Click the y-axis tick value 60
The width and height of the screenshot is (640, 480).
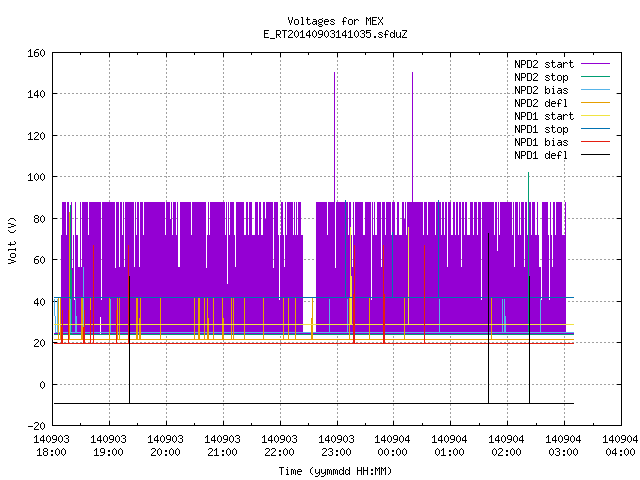click(x=39, y=260)
